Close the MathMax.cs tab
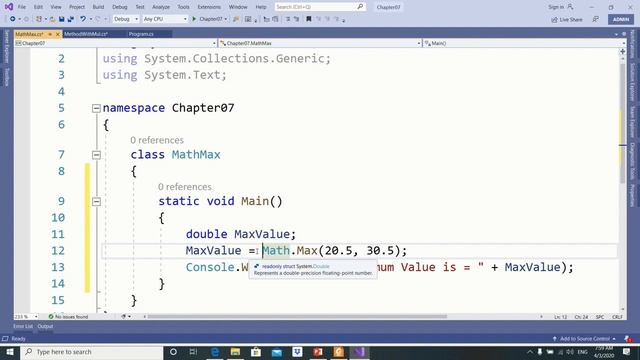Screen dimensions: 640x360 58,34
